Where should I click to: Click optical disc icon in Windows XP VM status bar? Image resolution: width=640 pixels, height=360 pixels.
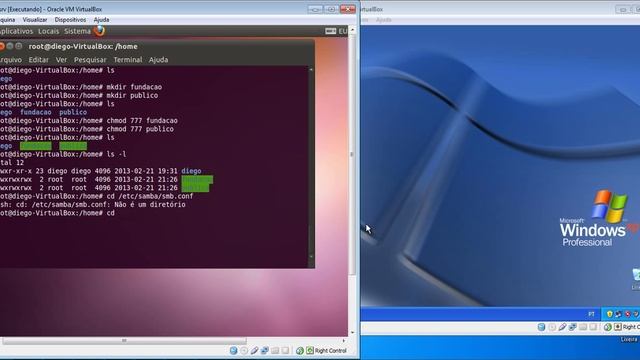click(x=552, y=327)
